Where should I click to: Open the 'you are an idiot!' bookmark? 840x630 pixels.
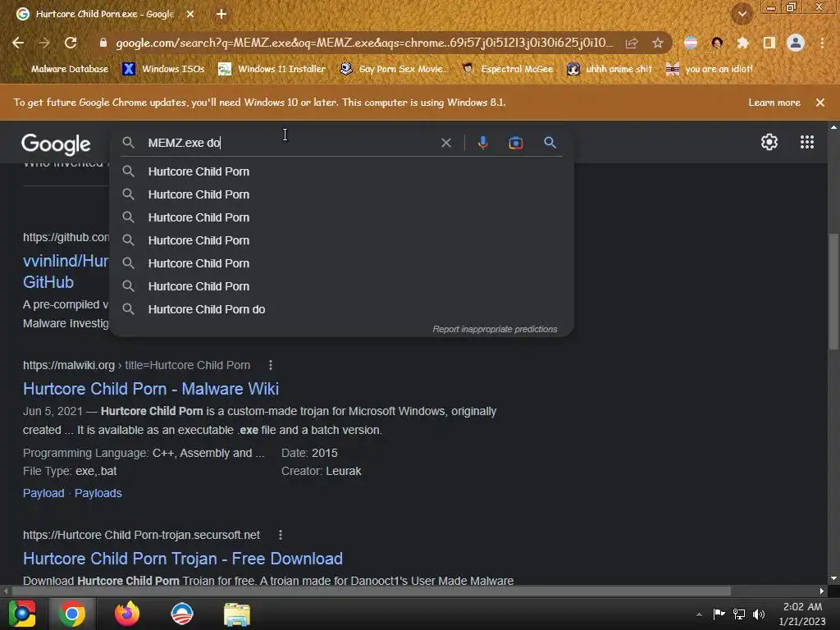[710, 69]
